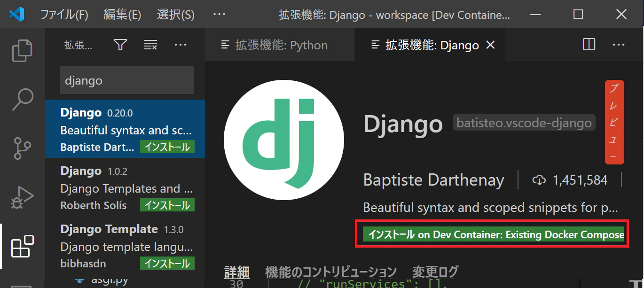Click the django extension search box

[x=127, y=80]
